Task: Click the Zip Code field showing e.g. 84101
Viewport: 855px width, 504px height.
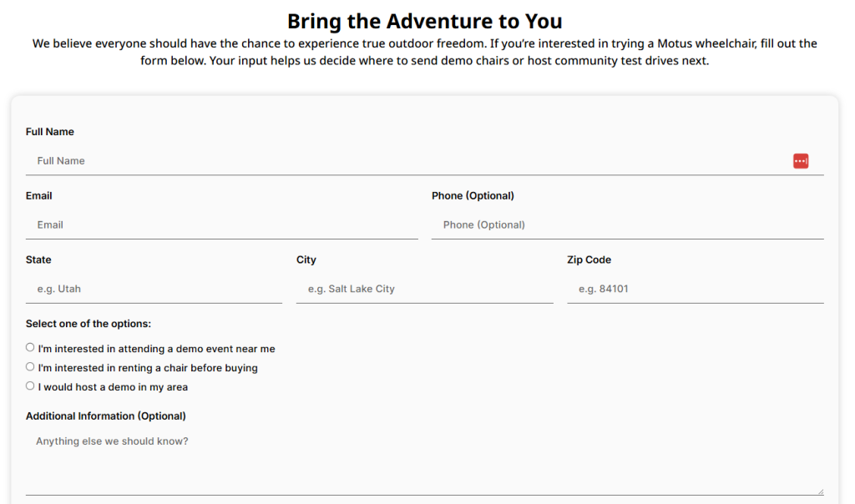Action: (x=696, y=289)
